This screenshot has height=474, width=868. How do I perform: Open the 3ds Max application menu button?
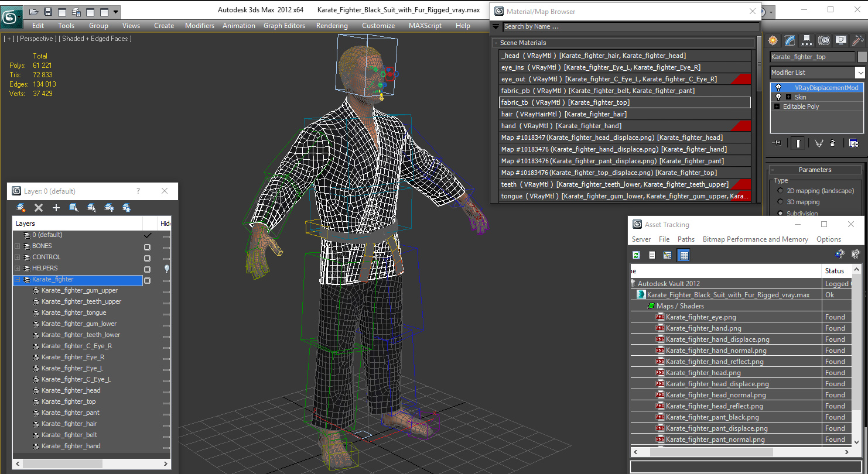pyautogui.click(x=11, y=17)
